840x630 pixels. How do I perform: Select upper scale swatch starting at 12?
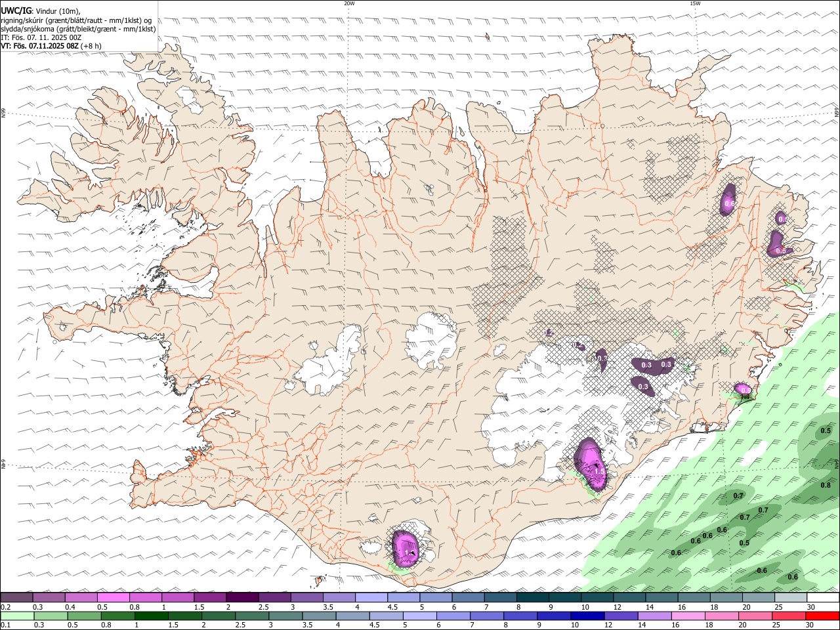629,597
